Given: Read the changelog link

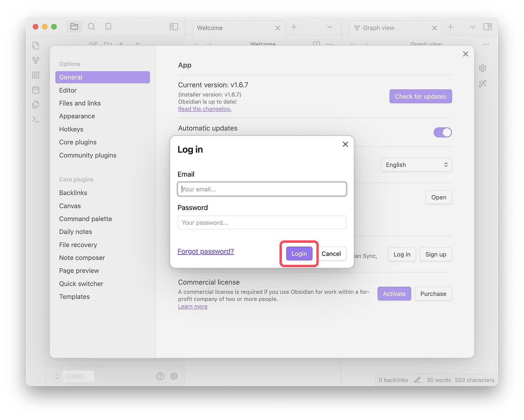Looking at the screenshot, I should (205, 109).
